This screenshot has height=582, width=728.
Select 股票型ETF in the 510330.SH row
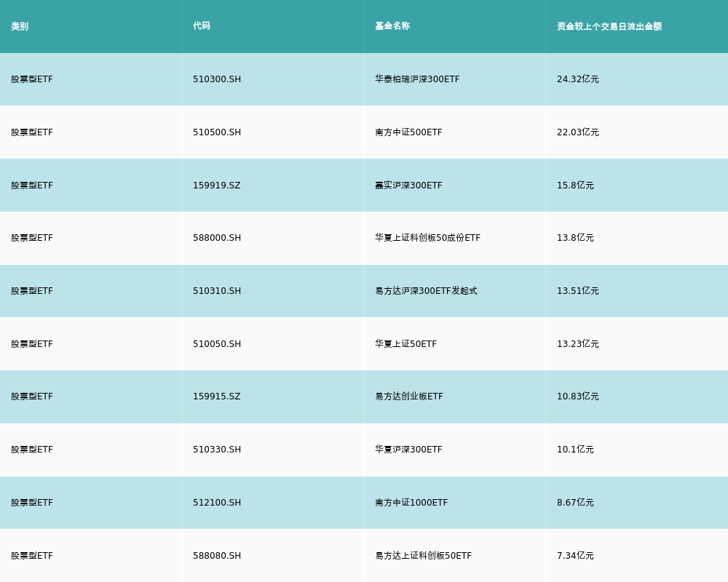click(32, 450)
